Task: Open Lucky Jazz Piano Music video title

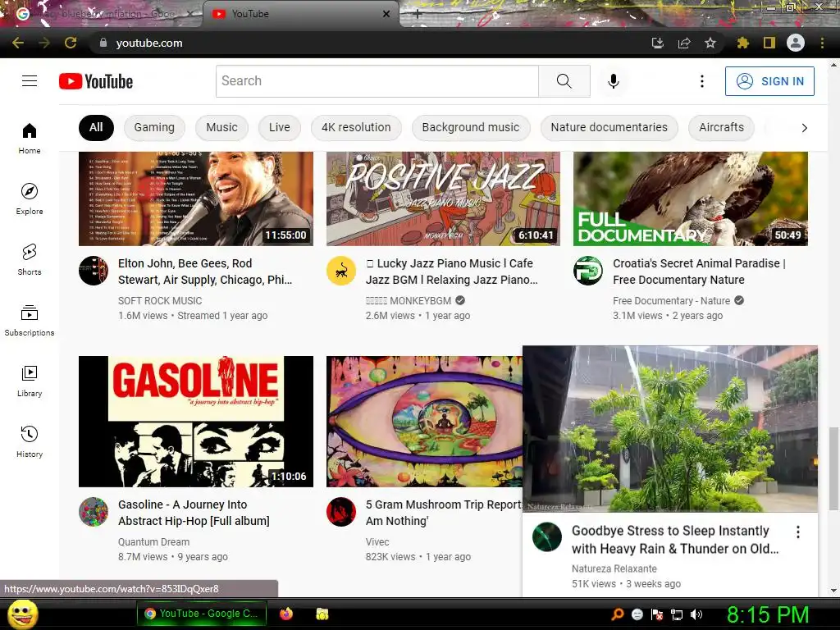Action: (x=452, y=272)
